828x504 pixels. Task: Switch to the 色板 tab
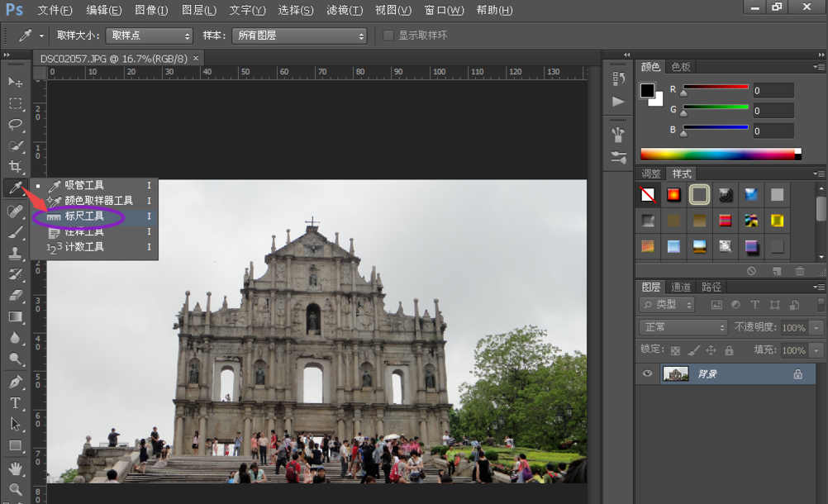point(681,67)
